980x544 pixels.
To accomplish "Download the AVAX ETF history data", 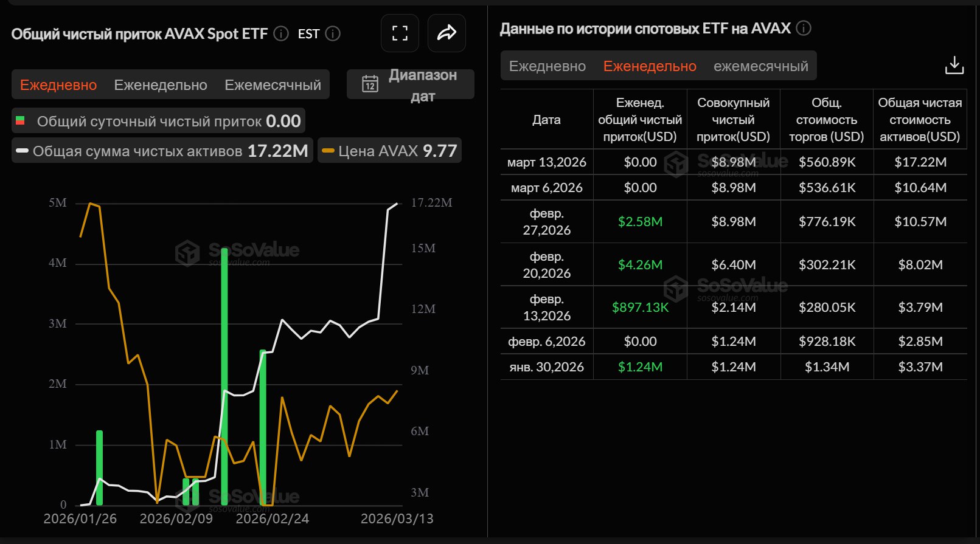I will pos(954,65).
